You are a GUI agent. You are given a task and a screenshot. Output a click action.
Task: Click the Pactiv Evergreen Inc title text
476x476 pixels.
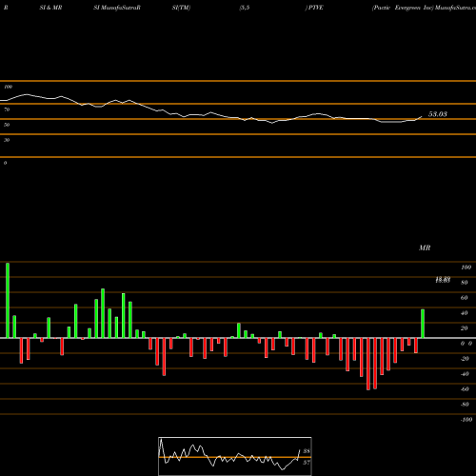(x=403, y=8)
